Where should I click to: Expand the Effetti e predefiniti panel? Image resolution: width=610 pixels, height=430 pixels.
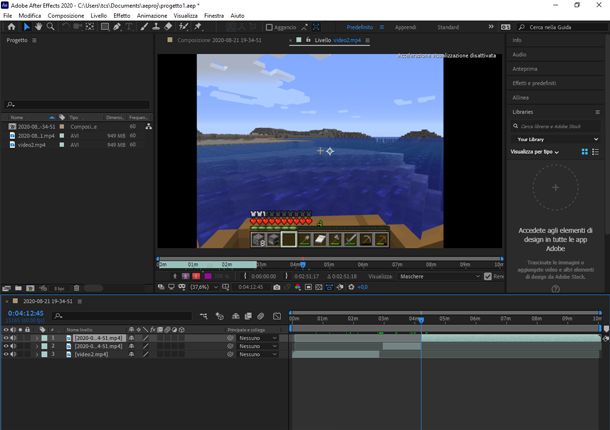click(x=534, y=83)
